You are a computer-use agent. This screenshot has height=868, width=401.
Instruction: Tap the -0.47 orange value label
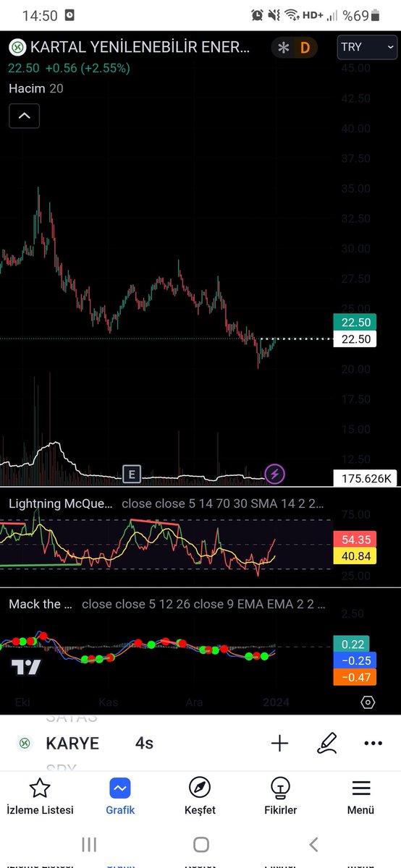click(355, 677)
